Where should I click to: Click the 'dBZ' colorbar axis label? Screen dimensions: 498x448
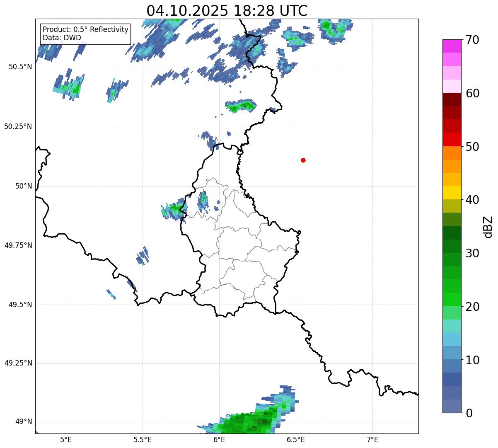pyautogui.click(x=488, y=227)
